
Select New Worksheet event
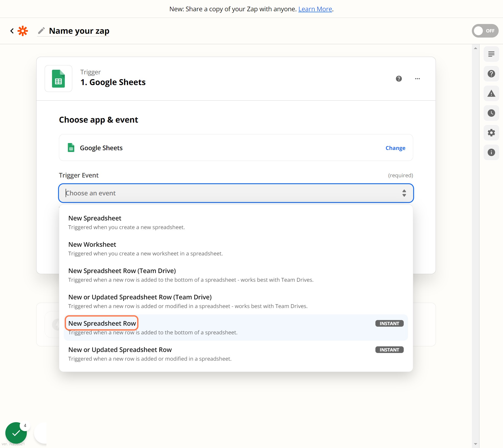click(x=236, y=249)
